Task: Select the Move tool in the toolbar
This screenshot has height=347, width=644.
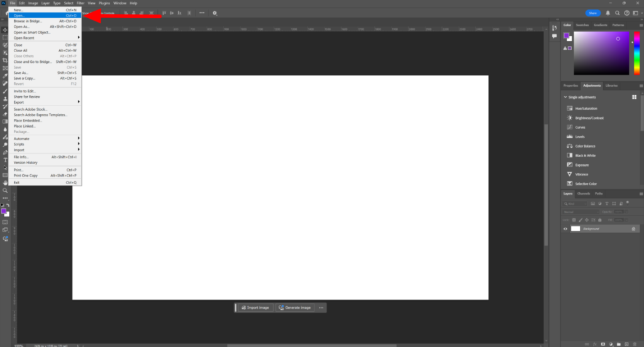Action: coord(5,30)
